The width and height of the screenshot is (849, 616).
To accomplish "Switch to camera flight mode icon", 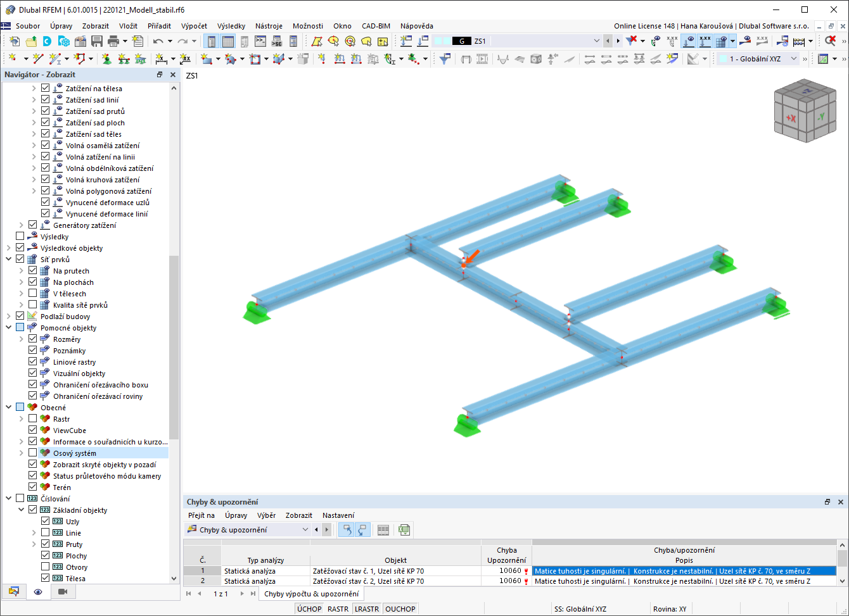I will (x=63, y=593).
